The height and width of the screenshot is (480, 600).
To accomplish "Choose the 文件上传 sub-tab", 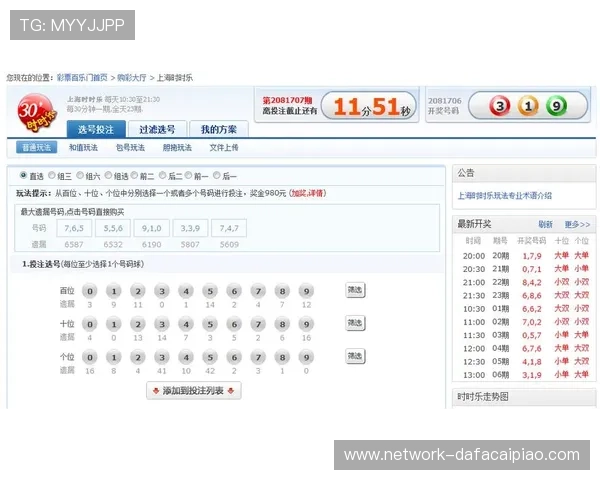I will click(x=224, y=147).
